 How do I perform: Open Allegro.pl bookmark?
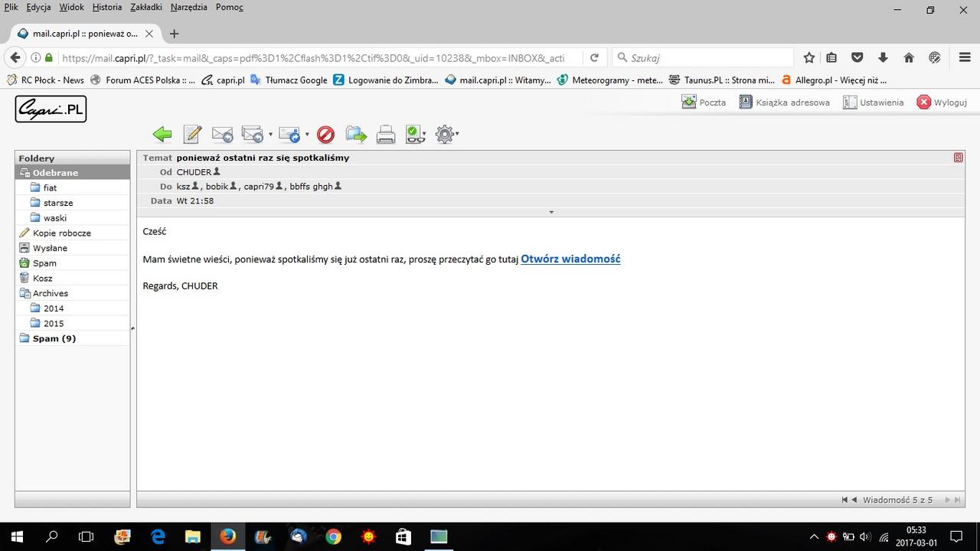(x=834, y=80)
